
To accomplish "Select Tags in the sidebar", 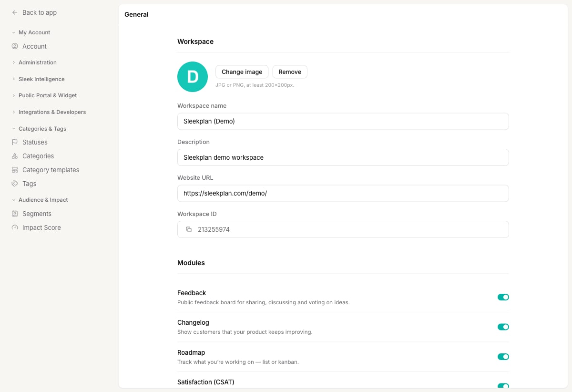I will 29,184.
